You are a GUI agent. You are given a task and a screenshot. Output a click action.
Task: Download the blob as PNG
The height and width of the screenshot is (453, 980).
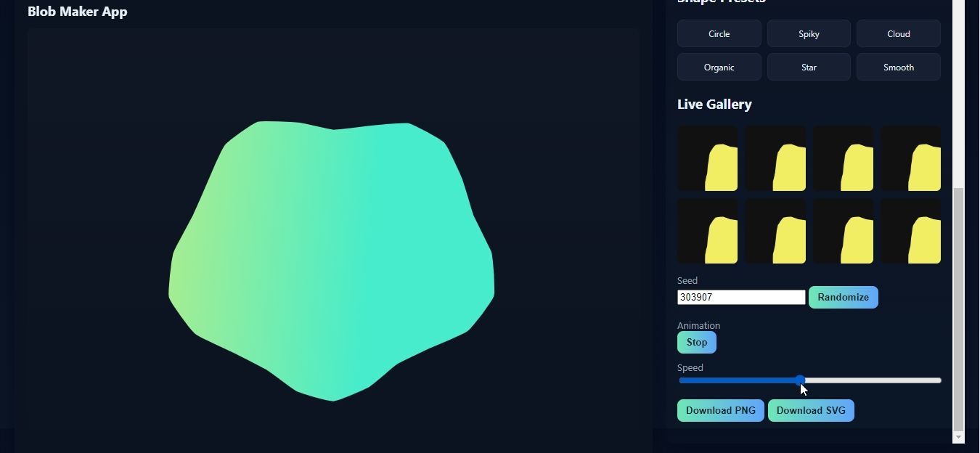(720, 410)
